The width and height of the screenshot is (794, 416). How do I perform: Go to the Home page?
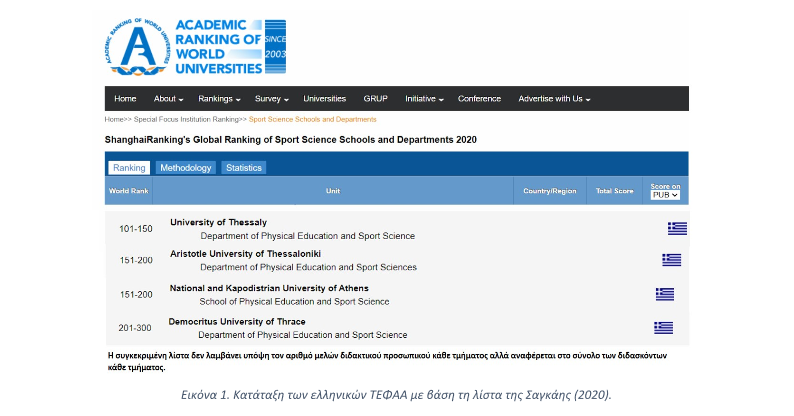pos(125,99)
